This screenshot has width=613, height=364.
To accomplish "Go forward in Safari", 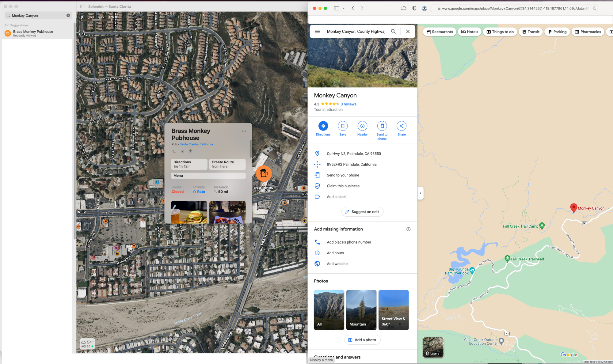I will pyautogui.click(x=362, y=8).
